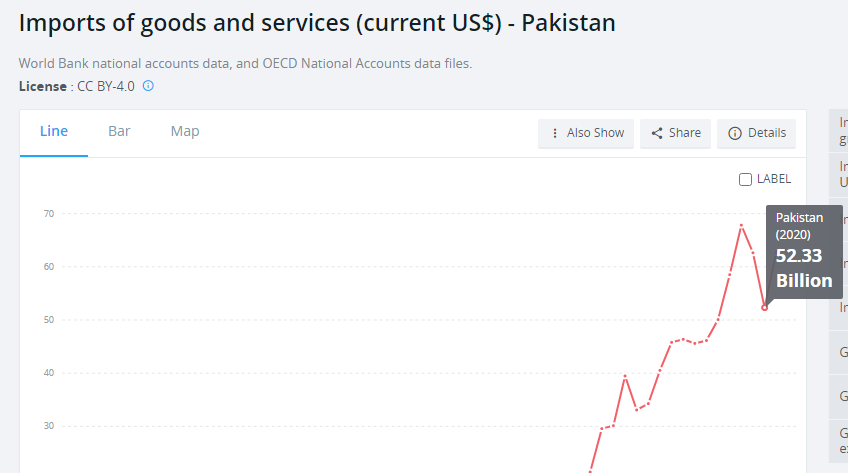Viewport: 848px width, 473px height.
Task: Click the three-dot icon on Also Show
Action: coord(554,133)
